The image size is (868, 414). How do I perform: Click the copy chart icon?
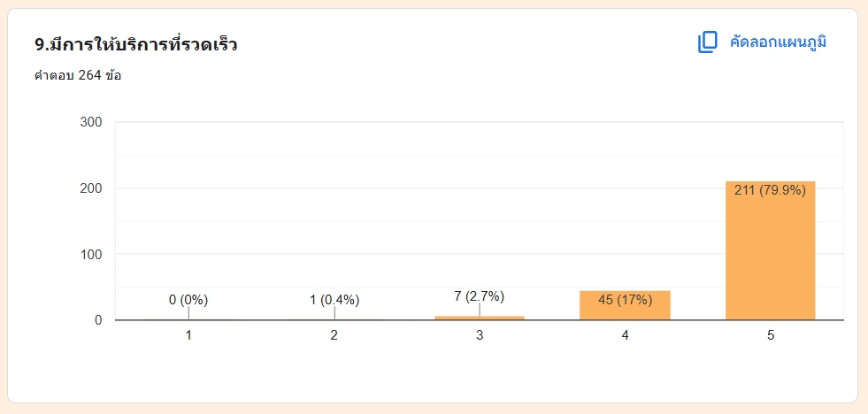[707, 42]
